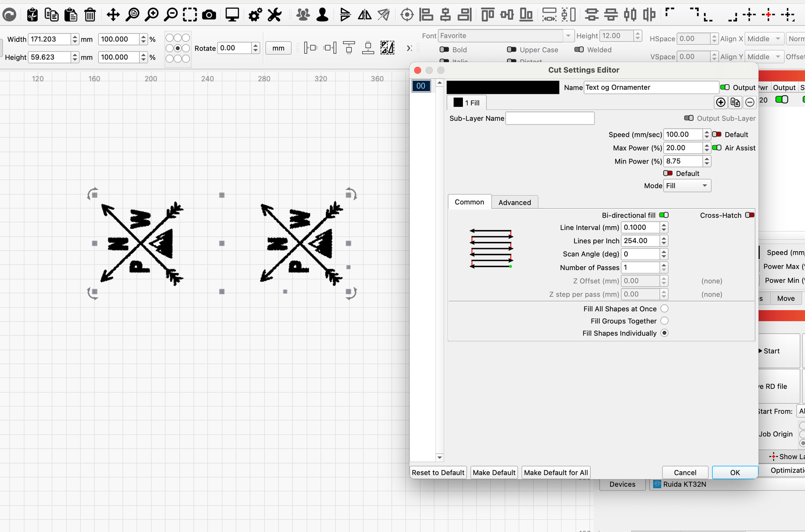Select the 1 Fill sub-layer tab

[467, 103]
